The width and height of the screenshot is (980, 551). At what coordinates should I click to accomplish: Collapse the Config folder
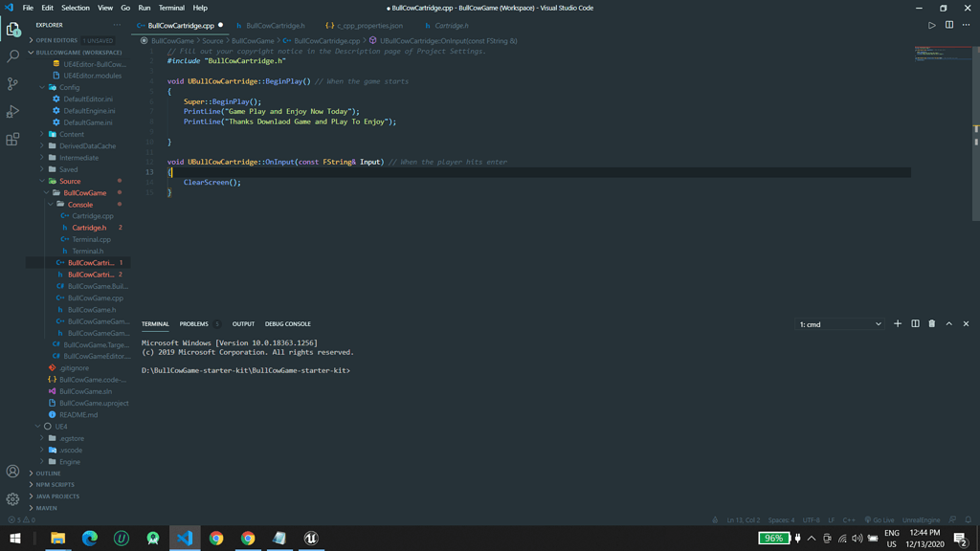pyautogui.click(x=69, y=87)
